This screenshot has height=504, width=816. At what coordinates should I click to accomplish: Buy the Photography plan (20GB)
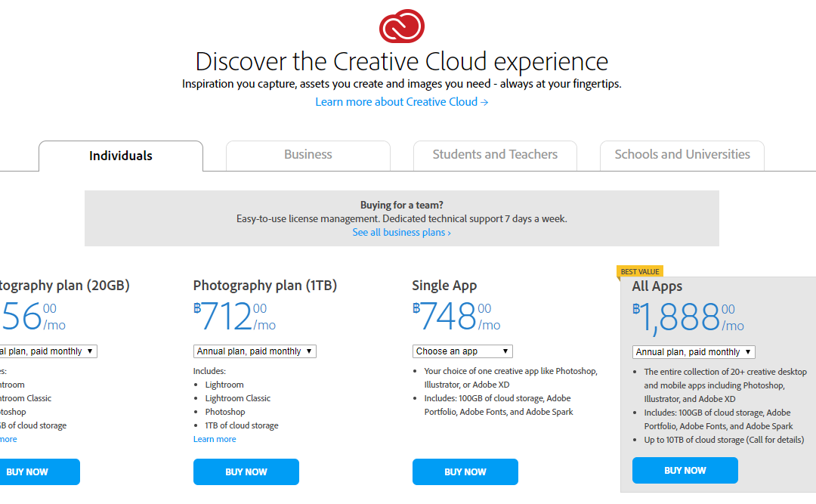click(x=40, y=472)
